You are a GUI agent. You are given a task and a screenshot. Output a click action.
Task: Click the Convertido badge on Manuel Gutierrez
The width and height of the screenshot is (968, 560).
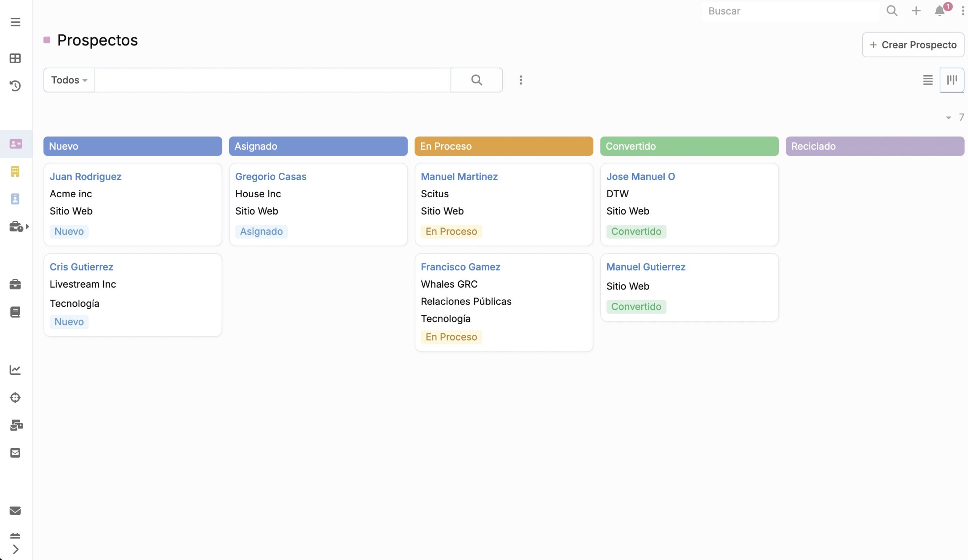[x=636, y=307]
